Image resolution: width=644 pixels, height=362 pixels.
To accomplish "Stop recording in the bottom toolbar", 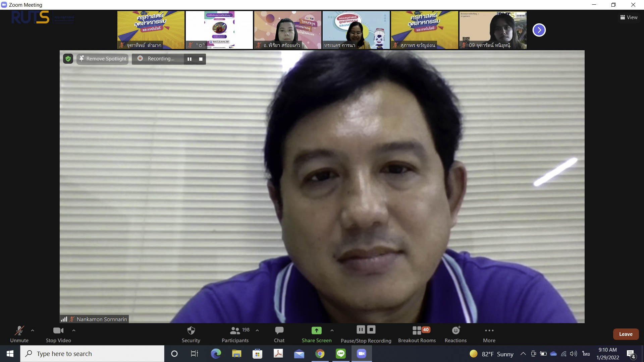I will coord(371,329).
